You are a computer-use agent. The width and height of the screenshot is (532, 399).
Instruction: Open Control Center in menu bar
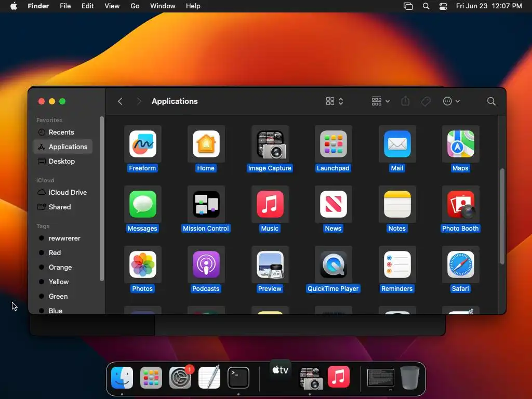(443, 6)
